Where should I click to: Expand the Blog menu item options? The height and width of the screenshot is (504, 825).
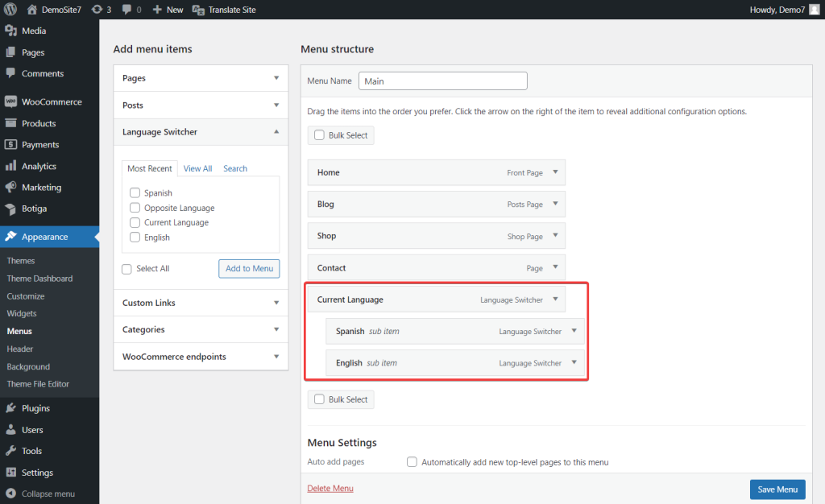tap(555, 204)
